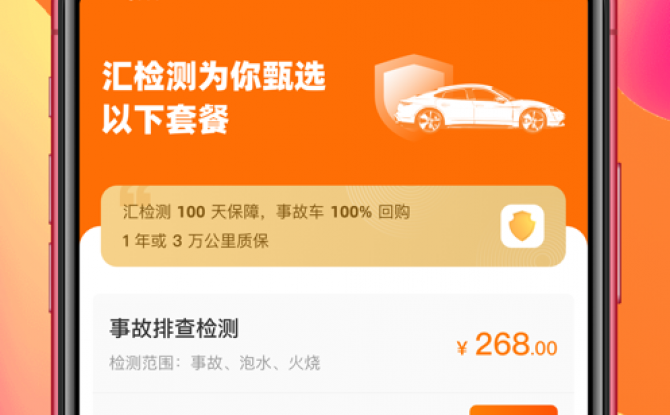The image size is (670, 415).
Task: Click the phone's upper left volume button
Action: coord(51,189)
